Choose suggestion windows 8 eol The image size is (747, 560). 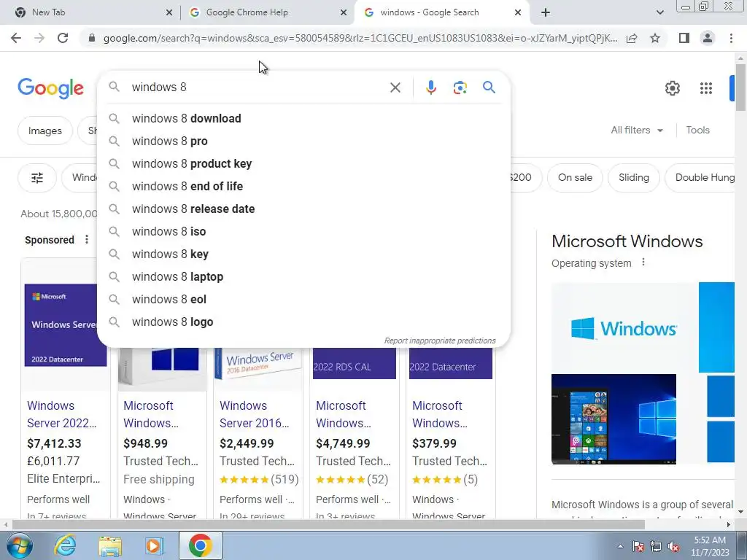(x=304, y=300)
